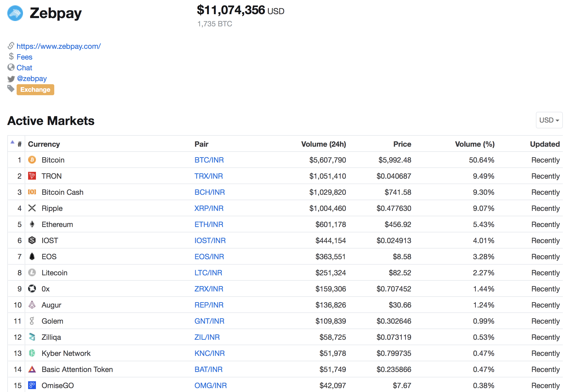Click the tag icon beside Exchange
This screenshot has height=392, width=565.
point(11,89)
